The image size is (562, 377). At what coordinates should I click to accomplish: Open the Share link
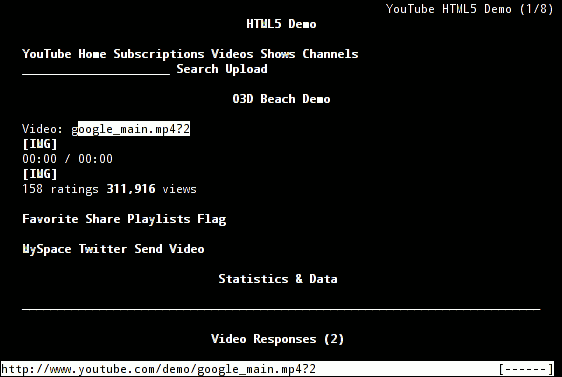[x=103, y=219]
